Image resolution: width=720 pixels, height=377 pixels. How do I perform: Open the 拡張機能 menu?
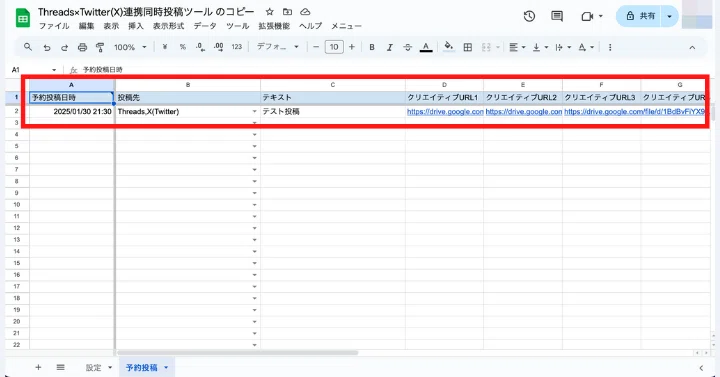click(274, 26)
